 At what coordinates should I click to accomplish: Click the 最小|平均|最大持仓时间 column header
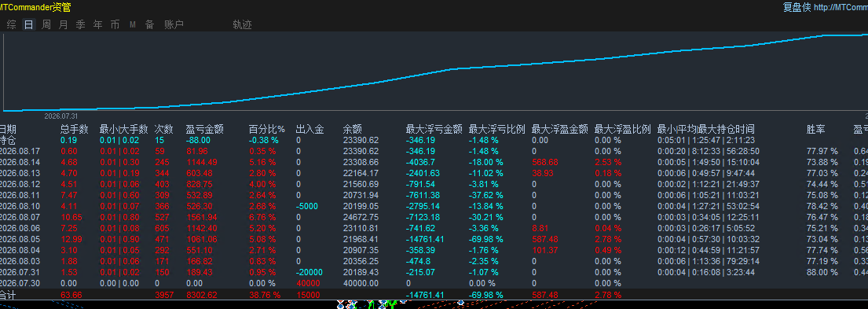click(x=706, y=130)
